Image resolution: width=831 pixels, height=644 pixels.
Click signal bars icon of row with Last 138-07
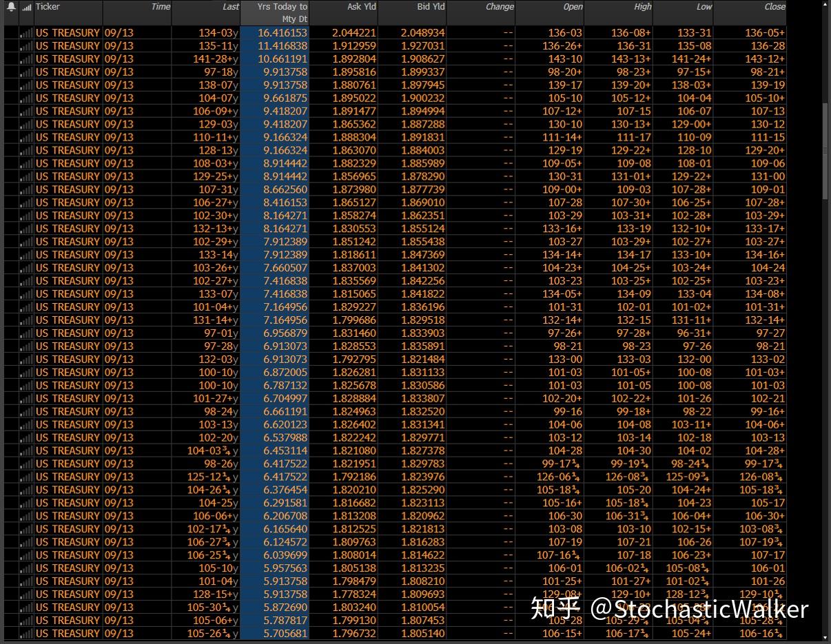click(26, 85)
